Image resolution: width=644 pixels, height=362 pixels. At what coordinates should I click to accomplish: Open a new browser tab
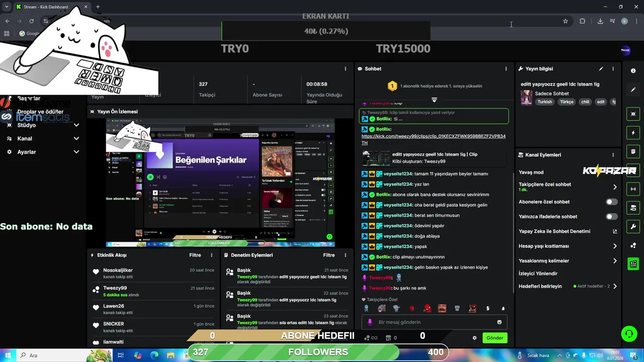coord(98,7)
